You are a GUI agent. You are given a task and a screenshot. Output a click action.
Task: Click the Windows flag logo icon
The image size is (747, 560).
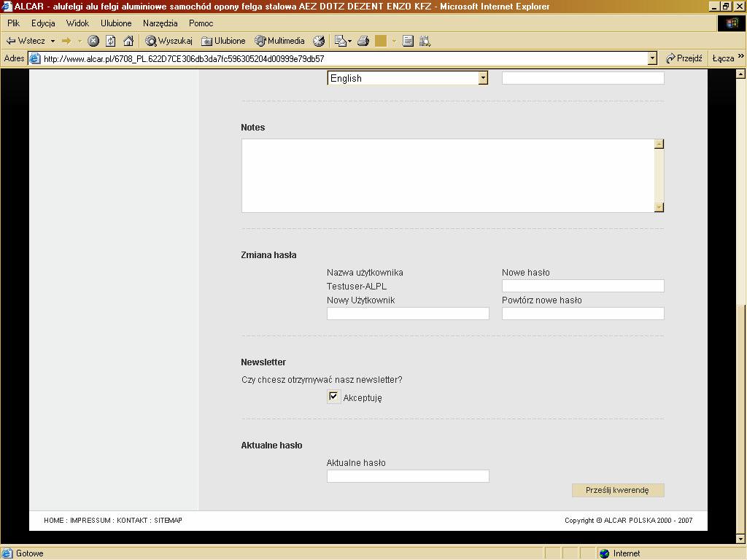click(731, 23)
